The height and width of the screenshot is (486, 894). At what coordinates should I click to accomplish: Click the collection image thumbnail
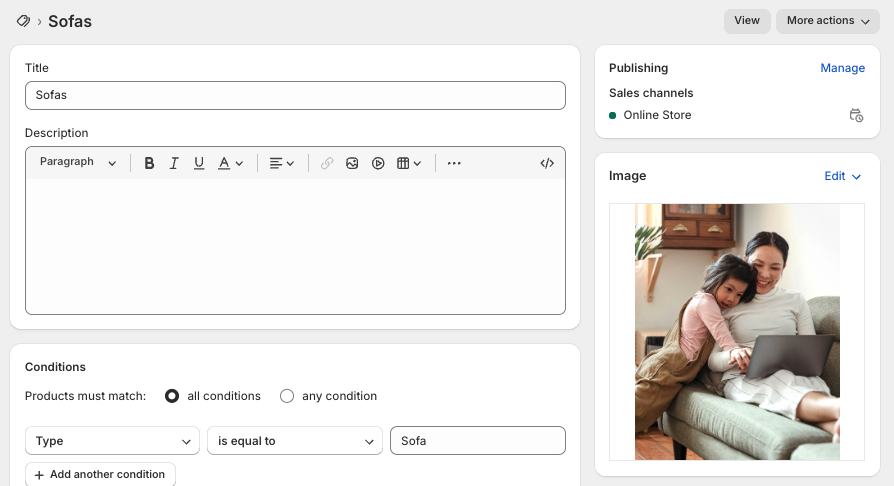[x=737, y=332]
